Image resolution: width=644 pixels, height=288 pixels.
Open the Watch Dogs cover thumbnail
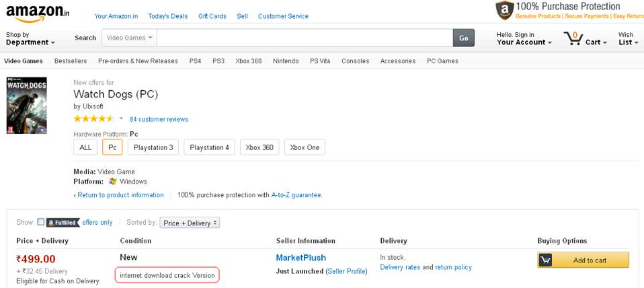[26, 105]
